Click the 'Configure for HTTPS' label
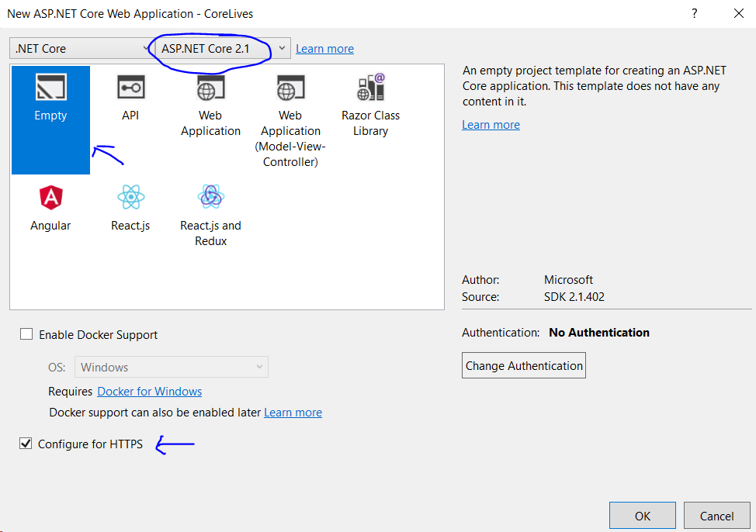 coord(91,444)
